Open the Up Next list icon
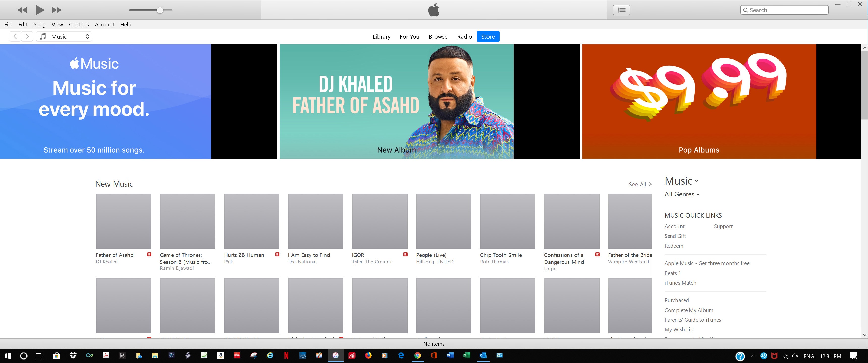This screenshot has width=868, height=363. [621, 10]
